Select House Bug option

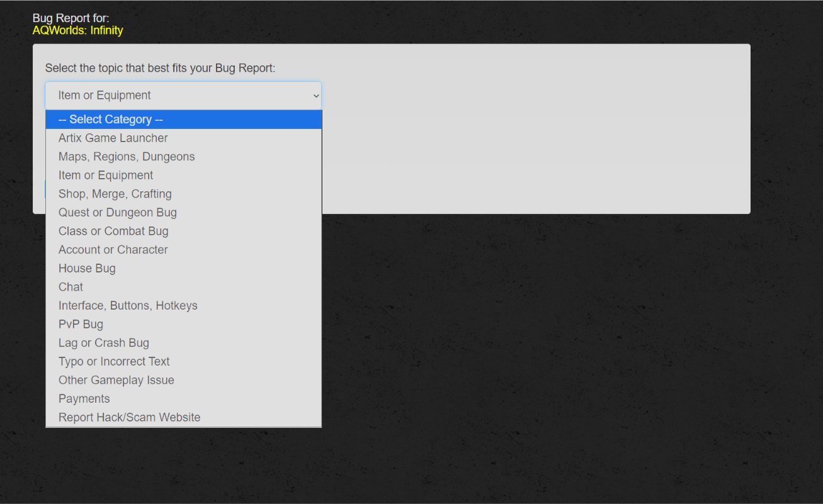[183, 268]
